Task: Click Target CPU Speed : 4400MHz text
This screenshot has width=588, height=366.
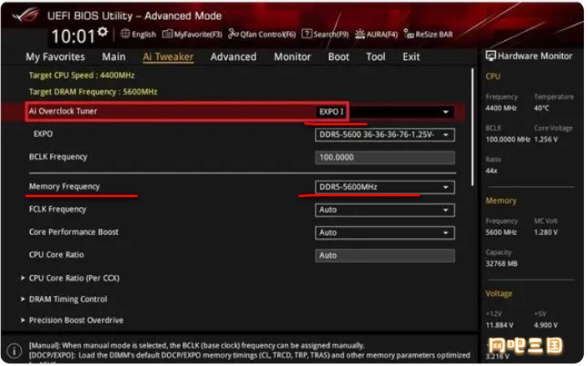Action: (x=82, y=75)
